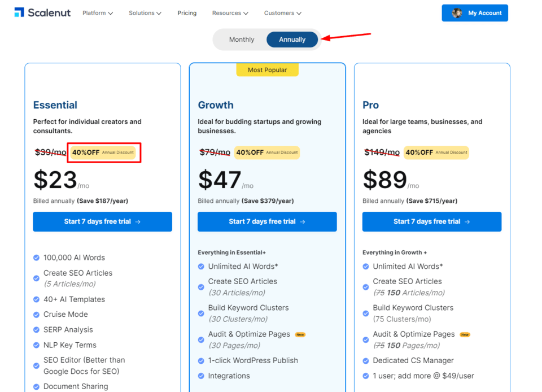Start Growth plan 7 days free trial
The image size is (542, 392).
(x=267, y=221)
